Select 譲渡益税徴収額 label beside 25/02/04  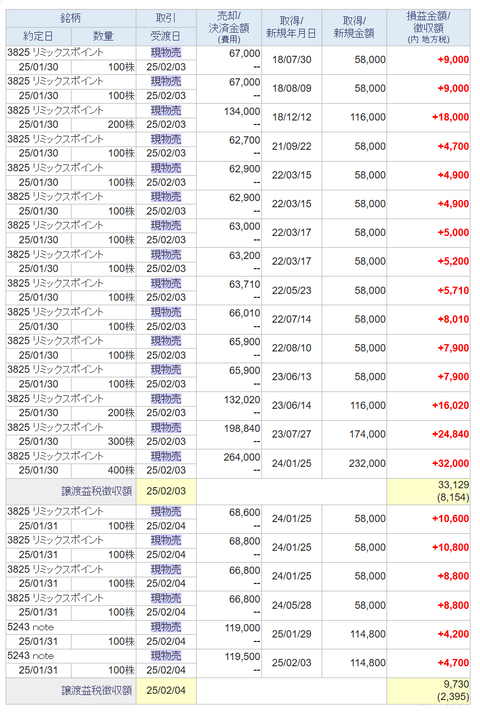97,690
